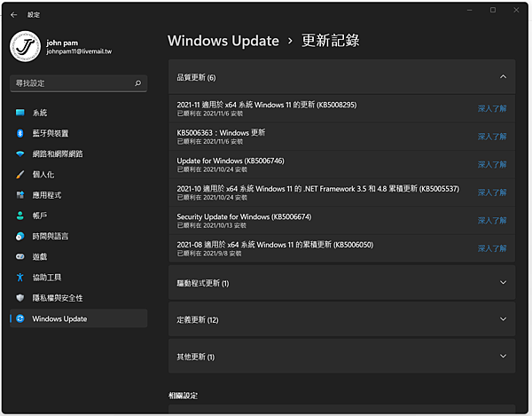This screenshot has height=416, width=532.
Task: Select .NET Framework KB5005537 entry text
Action: tap(318, 189)
